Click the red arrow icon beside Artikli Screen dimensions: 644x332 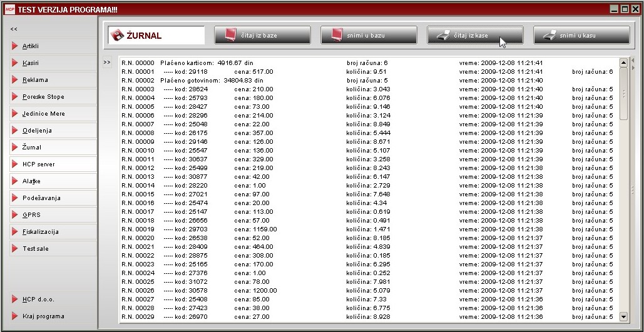(14, 46)
